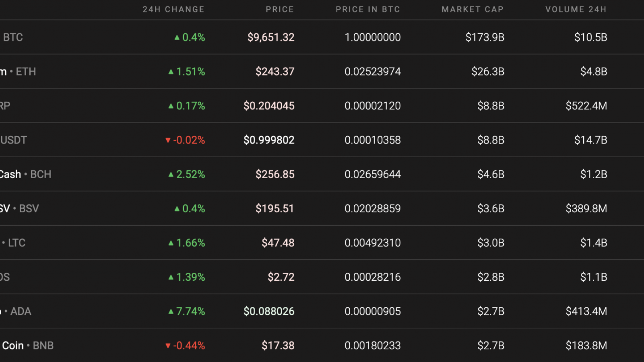Viewport: 644px width, 362px height.
Task: Select ETH BTC price 0.02523974
Action: (373, 72)
